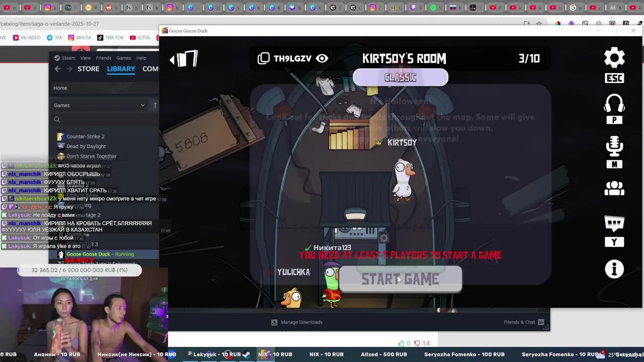Select the Classic game mode button
Image resolution: width=644 pixels, height=362 pixels.
tap(400, 77)
